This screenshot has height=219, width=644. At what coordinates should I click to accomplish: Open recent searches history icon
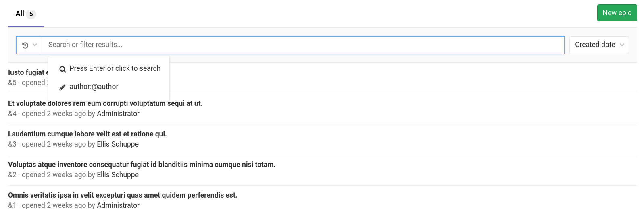pos(25,45)
